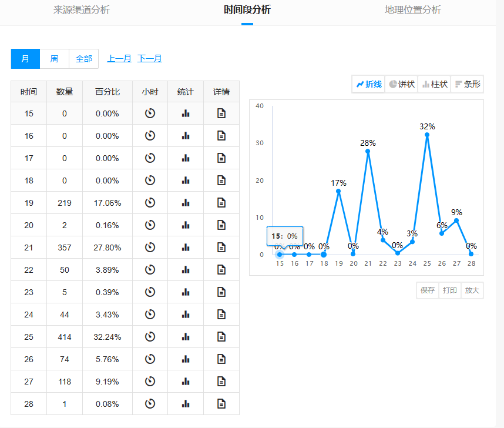Open the statistics bar icon for day 21
Image resolution: width=504 pixels, height=428 pixels.
pos(186,248)
